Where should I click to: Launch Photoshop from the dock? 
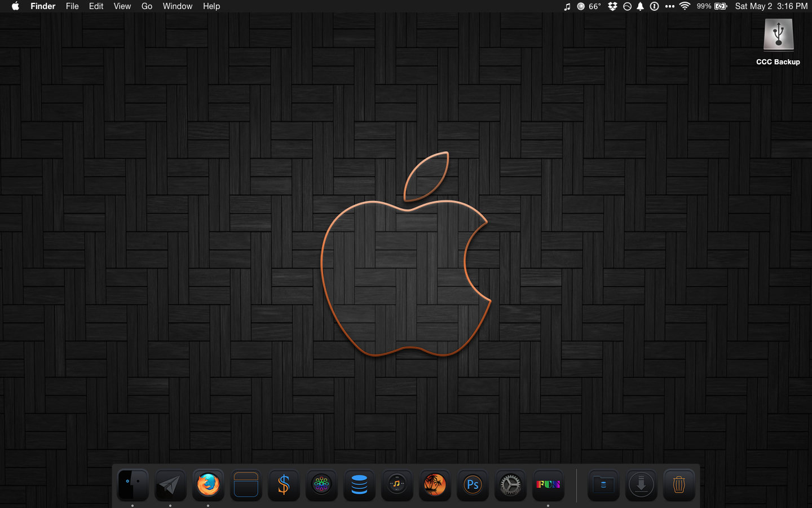pos(473,484)
